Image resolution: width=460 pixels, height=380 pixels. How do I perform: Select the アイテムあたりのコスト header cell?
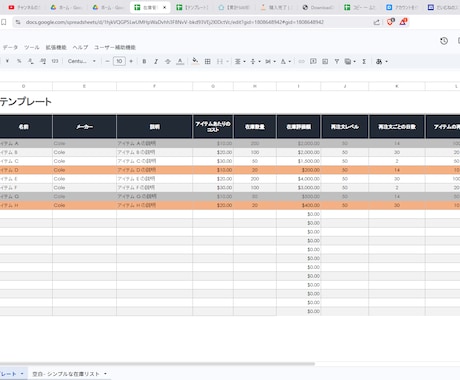pos(213,127)
